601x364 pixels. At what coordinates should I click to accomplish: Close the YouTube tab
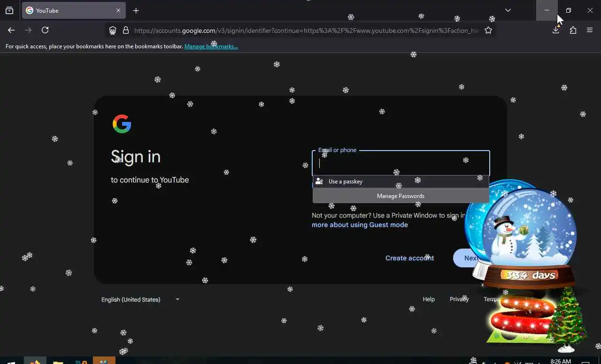[x=118, y=10]
